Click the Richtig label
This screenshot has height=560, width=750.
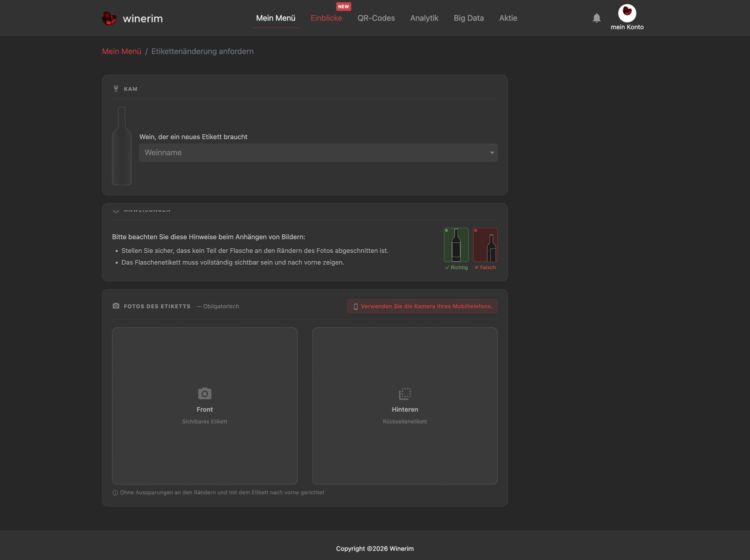coord(456,268)
